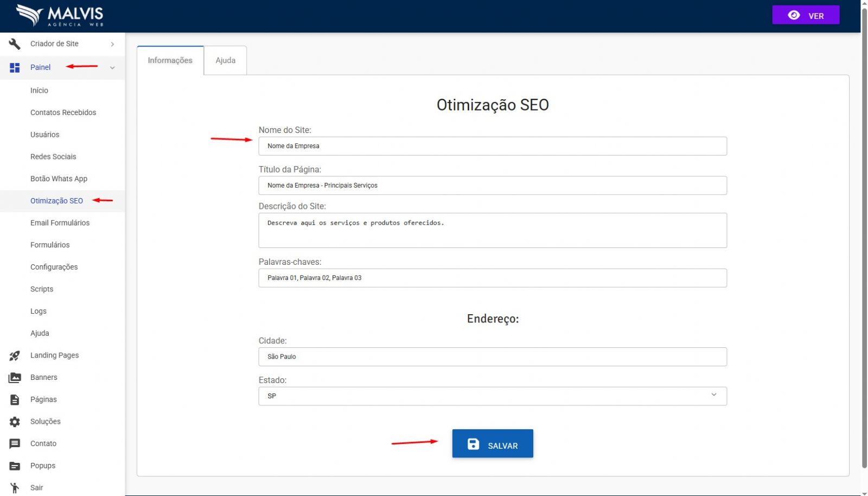This screenshot has height=496, width=868.
Task: Open Landing Pages via rocket icon
Action: click(x=15, y=355)
